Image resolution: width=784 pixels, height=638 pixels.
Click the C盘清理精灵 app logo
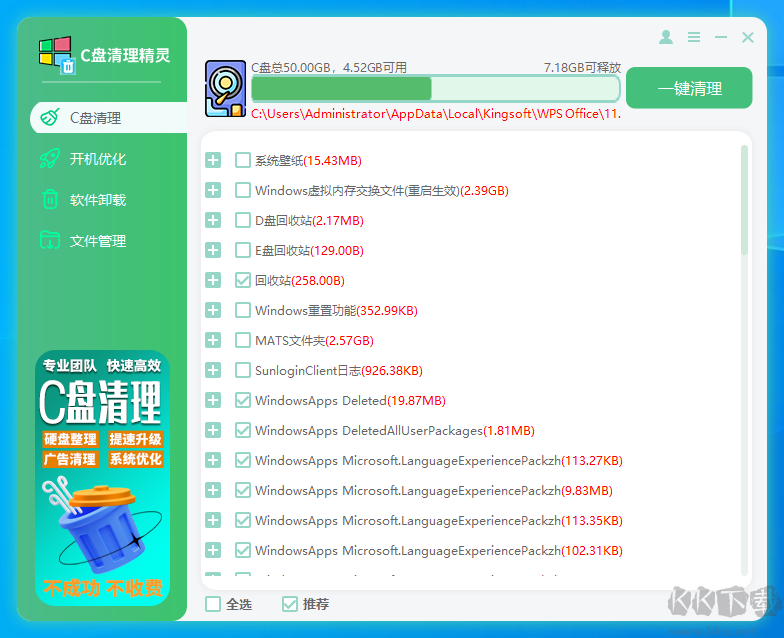[x=56, y=56]
